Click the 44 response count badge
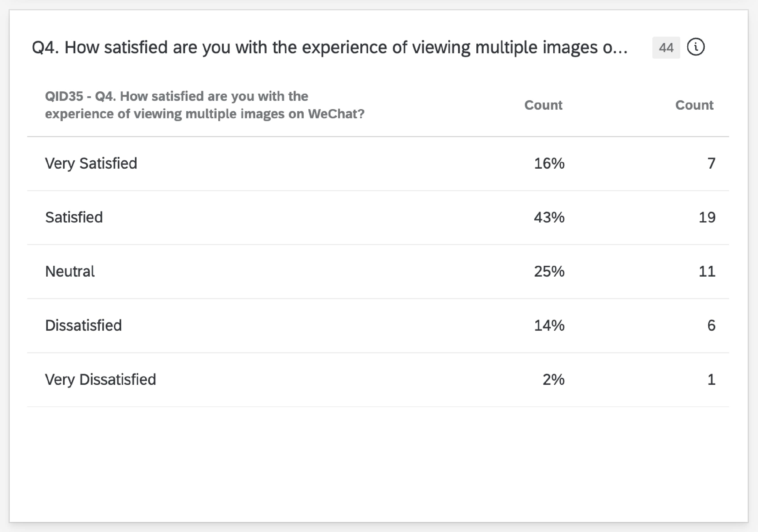The height and width of the screenshot is (532, 758). (x=666, y=48)
